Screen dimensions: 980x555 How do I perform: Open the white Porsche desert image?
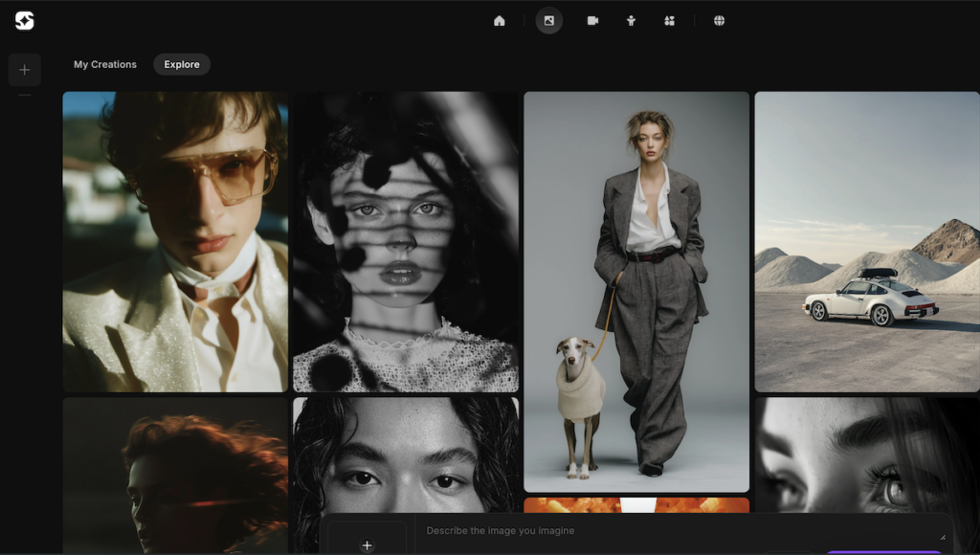click(x=867, y=241)
